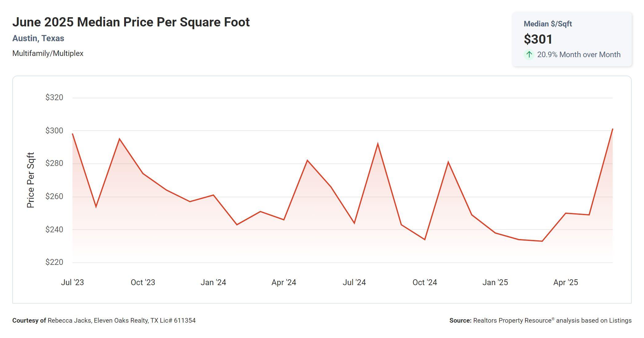The width and height of the screenshot is (644, 338).
Task: Click the Median $/Sqft card heading
Action: click(x=548, y=24)
